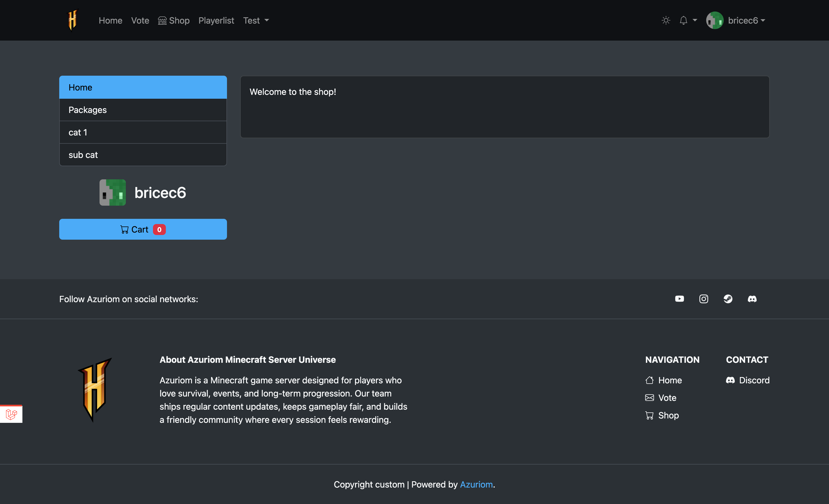Click the Laravel debug bar icon
829x504 pixels.
point(11,414)
